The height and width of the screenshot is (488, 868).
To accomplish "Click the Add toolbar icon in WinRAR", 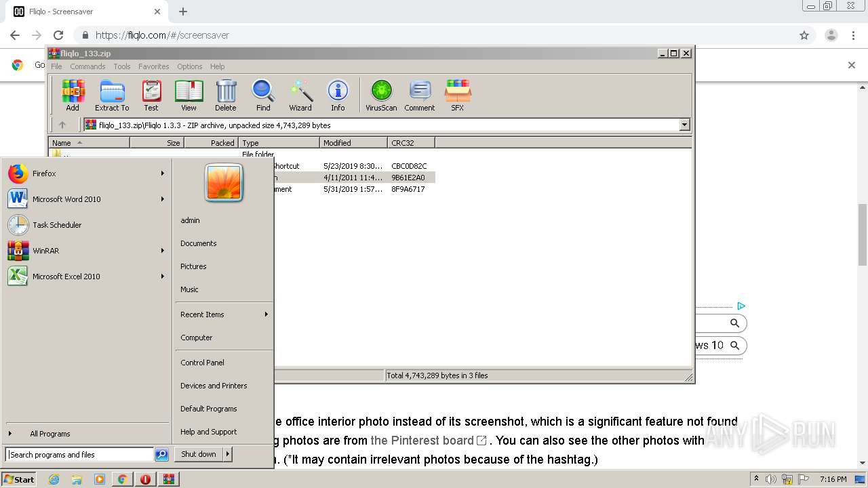I will click(73, 95).
